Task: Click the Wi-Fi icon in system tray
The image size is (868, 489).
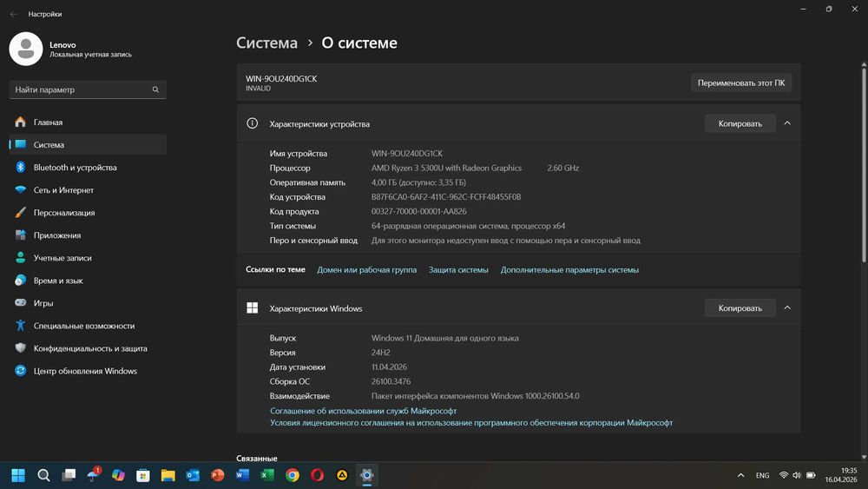Action: [783, 475]
